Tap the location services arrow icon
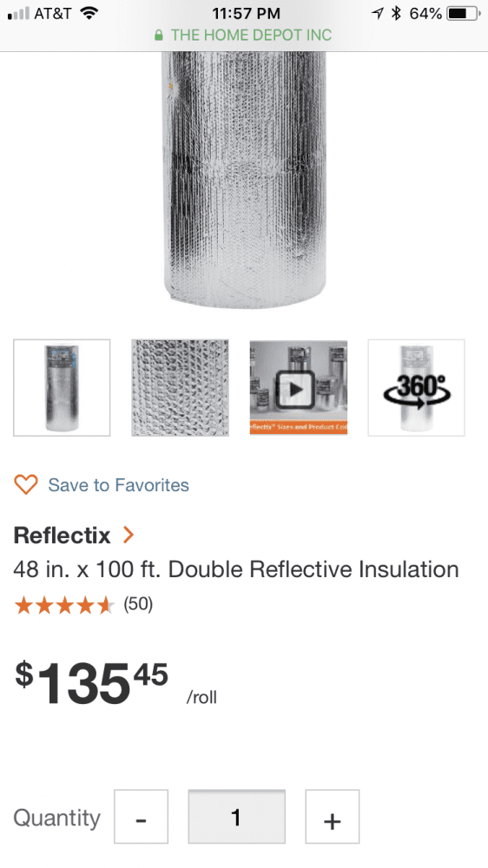 pyautogui.click(x=378, y=13)
